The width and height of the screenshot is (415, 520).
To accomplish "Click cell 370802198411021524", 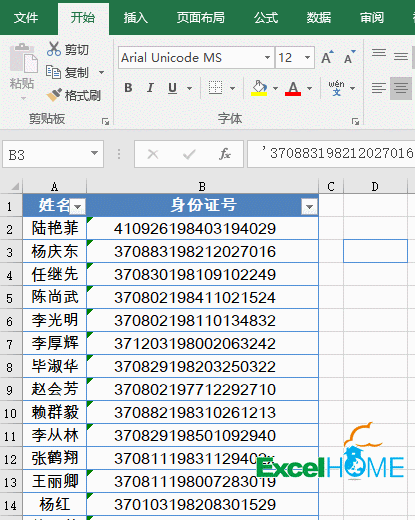I will [x=202, y=298].
